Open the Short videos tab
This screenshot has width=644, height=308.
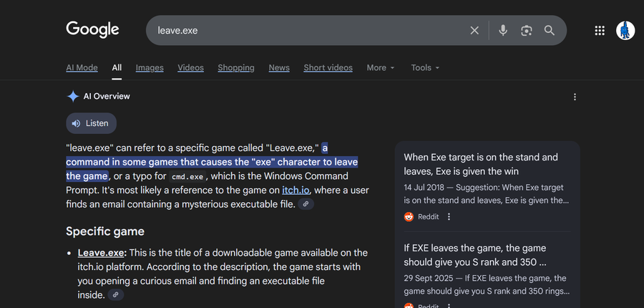click(x=328, y=67)
